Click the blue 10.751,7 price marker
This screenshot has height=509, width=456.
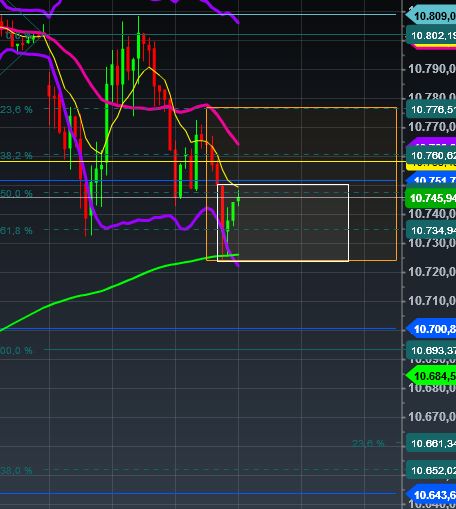[431, 179]
